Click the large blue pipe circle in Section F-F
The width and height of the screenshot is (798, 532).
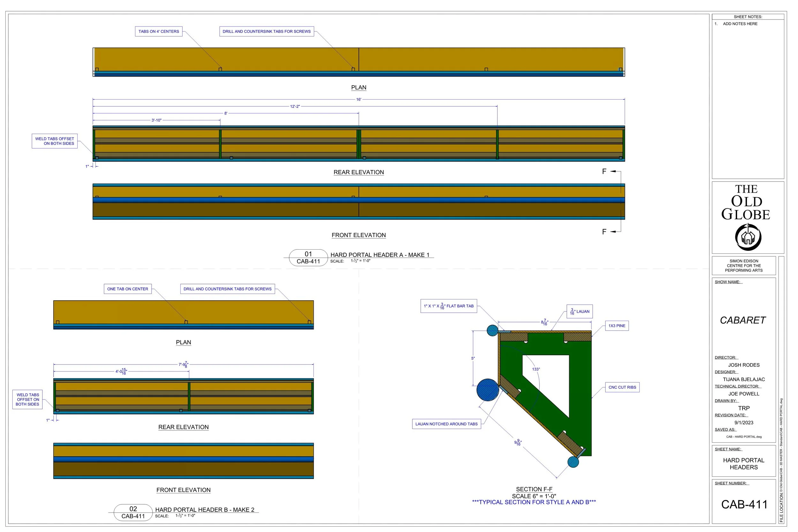487,390
